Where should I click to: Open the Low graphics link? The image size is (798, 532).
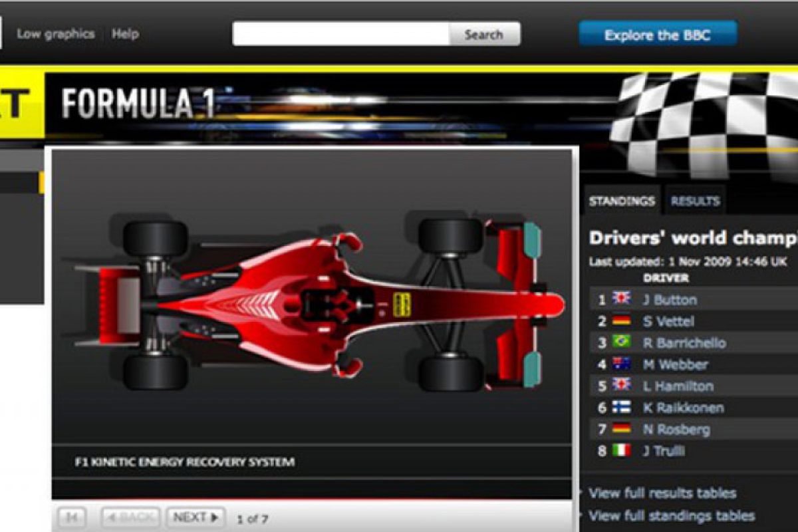point(56,34)
